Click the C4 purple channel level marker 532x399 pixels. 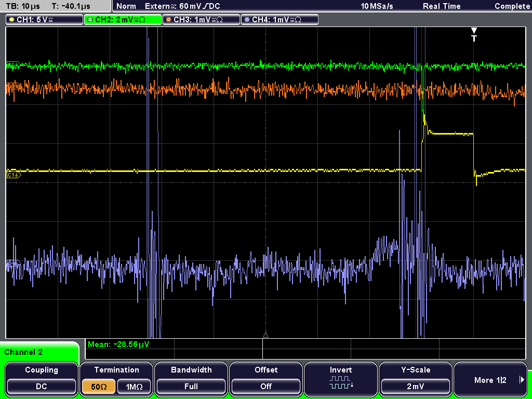click(x=13, y=263)
